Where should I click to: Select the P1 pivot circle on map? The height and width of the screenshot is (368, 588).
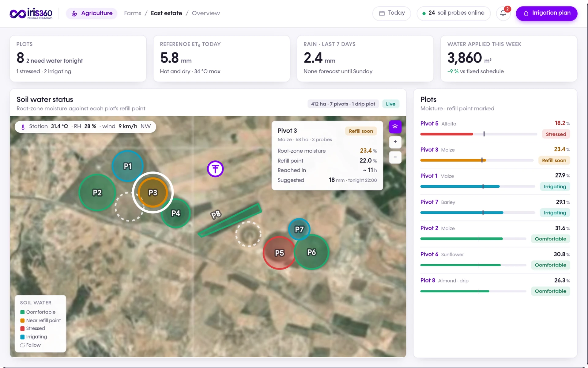coord(128,166)
